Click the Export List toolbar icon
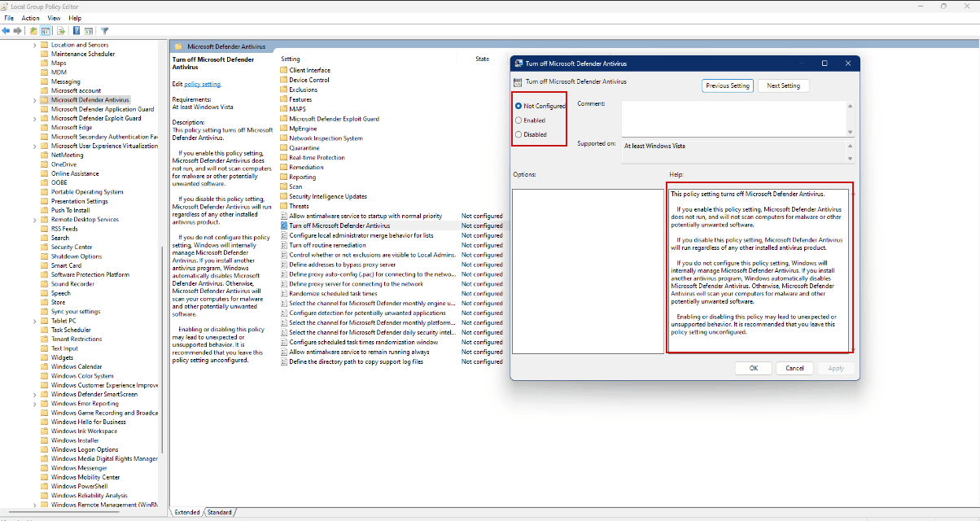 point(61,31)
